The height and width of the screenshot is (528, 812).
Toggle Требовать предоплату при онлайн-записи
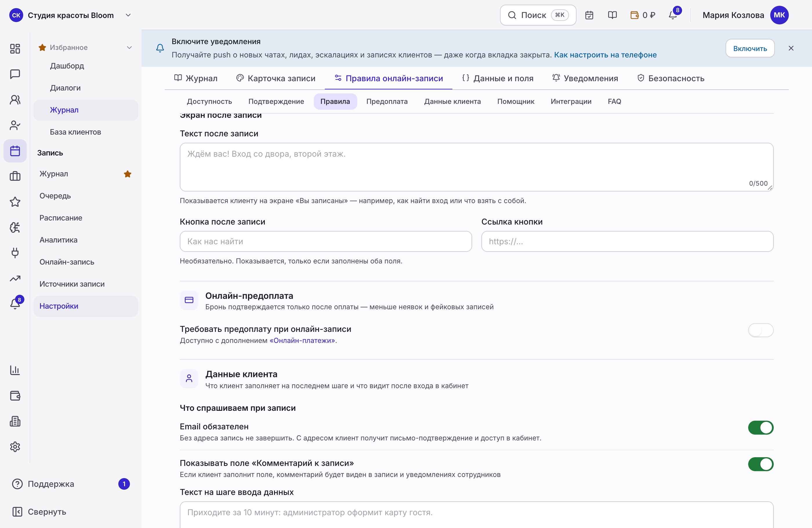pyautogui.click(x=760, y=330)
